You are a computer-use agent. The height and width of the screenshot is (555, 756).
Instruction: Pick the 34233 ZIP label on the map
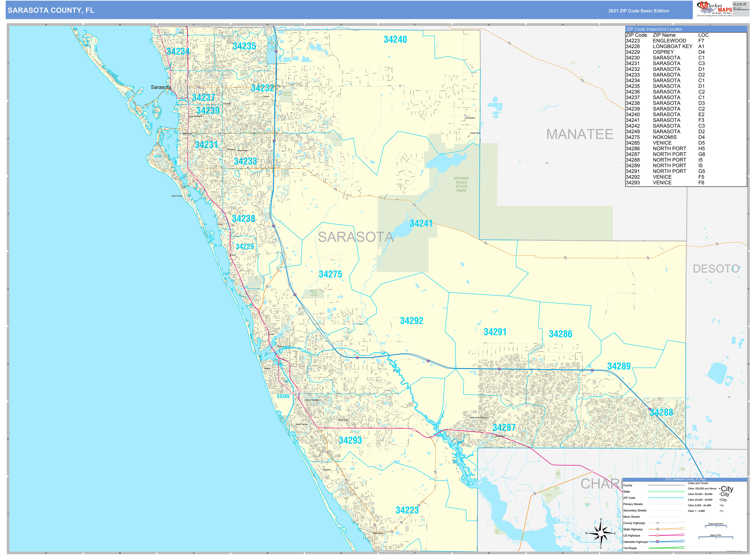pos(245,161)
